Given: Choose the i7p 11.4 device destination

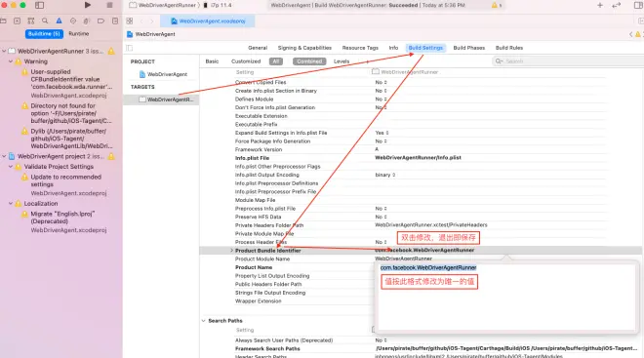Looking at the screenshot, I should pos(218,5).
